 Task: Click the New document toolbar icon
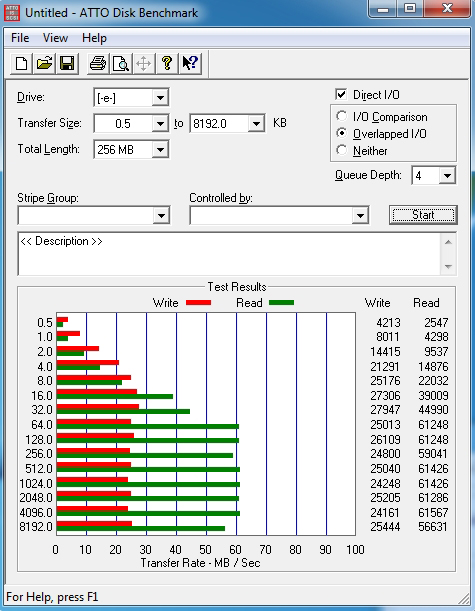coord(21,63)
